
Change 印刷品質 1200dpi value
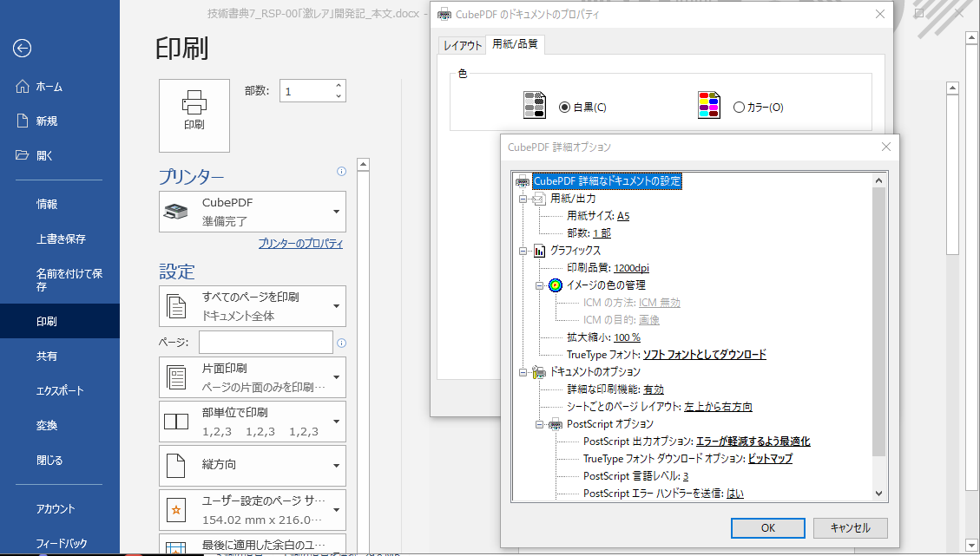click(631, 268)
